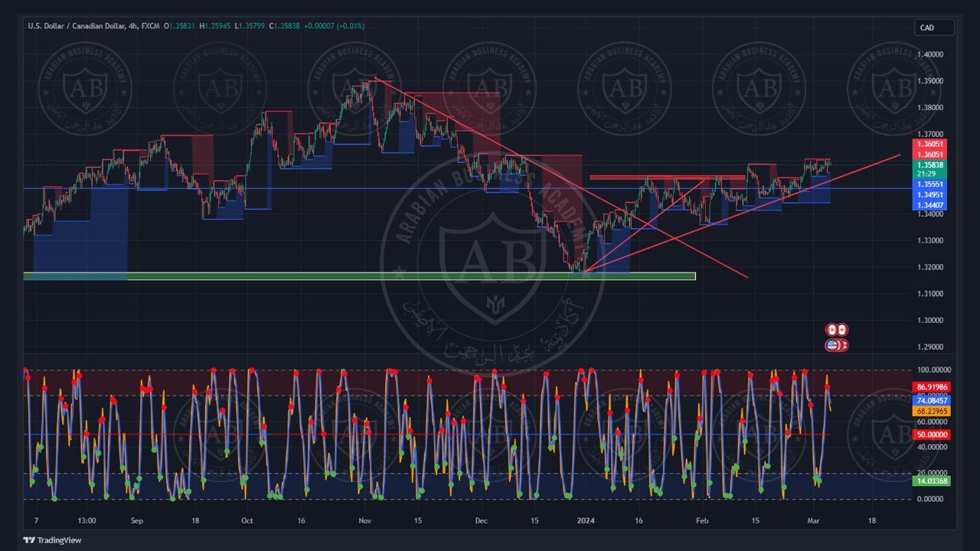Image resolution: width=980 pixels, height=551 pixels.
Task: Click the close value C1.35838 in header
Action: (284, 26)
